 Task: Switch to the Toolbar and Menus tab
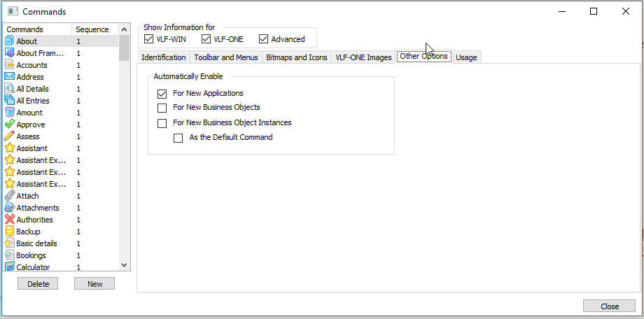point(225,57)
